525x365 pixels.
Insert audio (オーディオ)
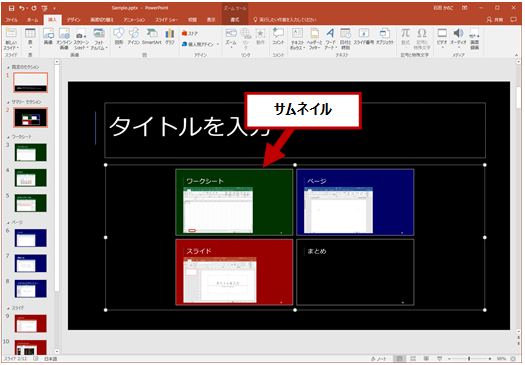point(458,37)
